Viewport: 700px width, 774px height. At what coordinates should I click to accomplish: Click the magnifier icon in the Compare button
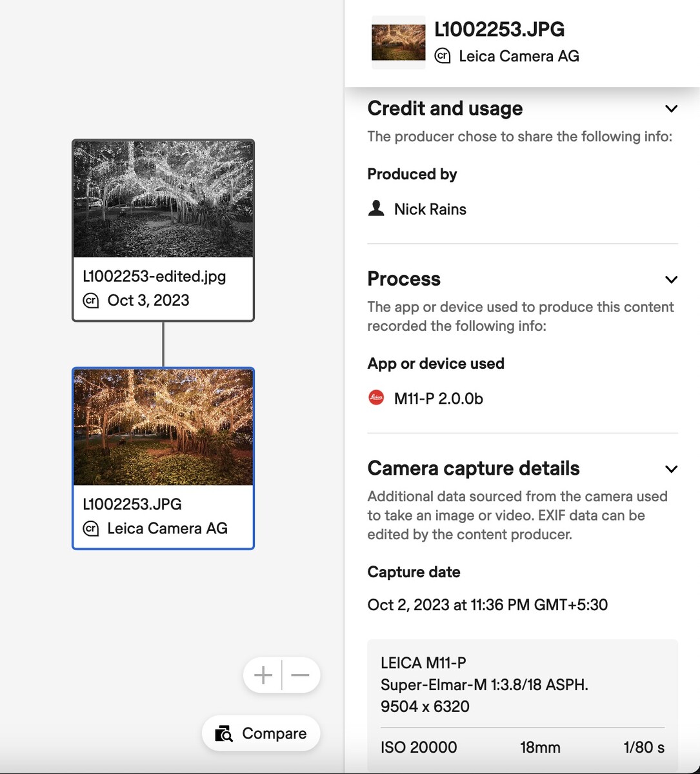tap(224, 734)
